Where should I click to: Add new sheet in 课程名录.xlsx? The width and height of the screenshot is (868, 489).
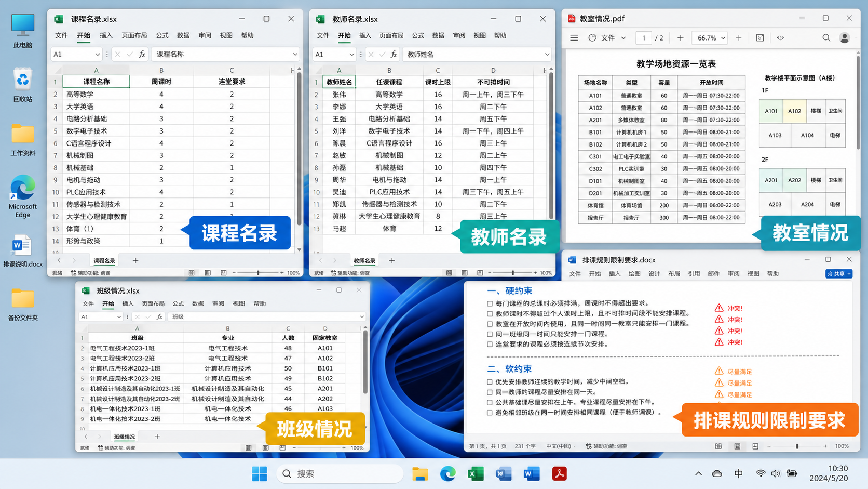tap(135, 260)
